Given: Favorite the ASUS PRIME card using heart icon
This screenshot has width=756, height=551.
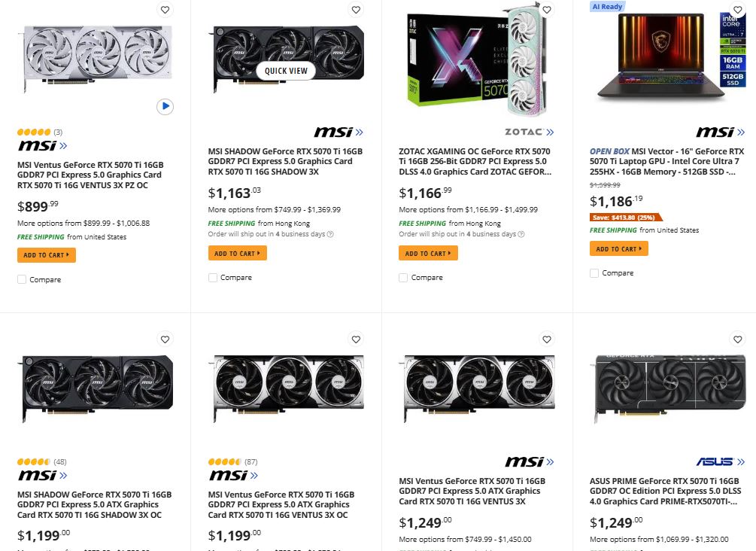Looking at the screenshot, I should click(x=738, y=339).
